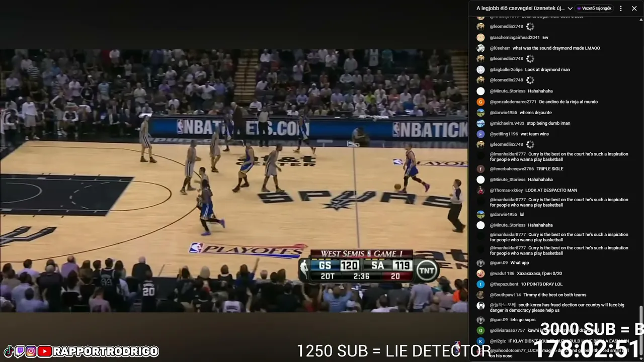
Task: Click the @wadu1186 username
Action: (502, 274)
